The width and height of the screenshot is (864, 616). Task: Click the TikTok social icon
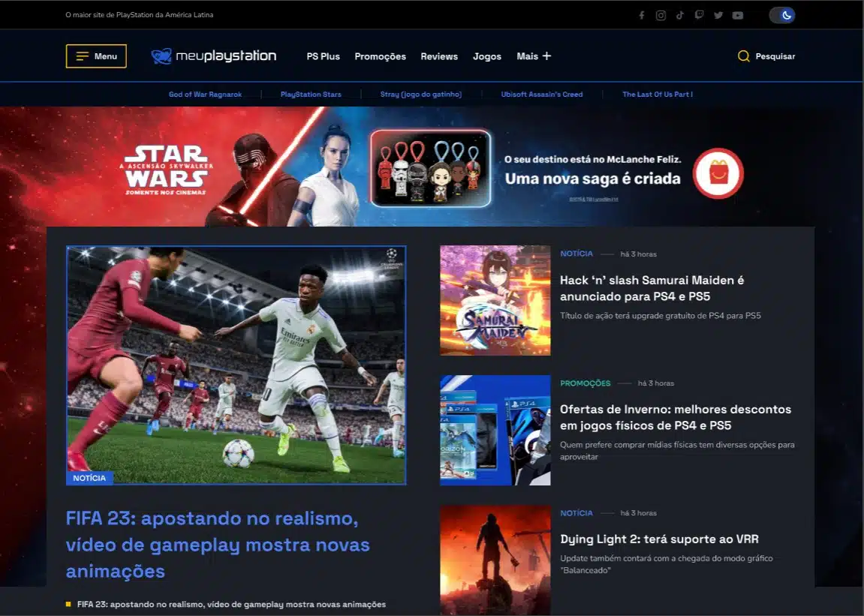click(x=680, y=14)
